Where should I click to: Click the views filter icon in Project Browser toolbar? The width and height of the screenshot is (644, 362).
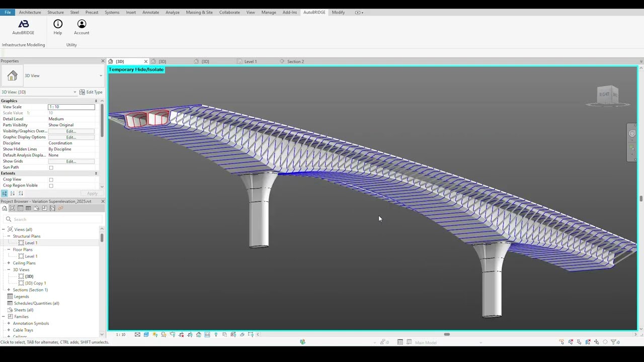point(12,208)
